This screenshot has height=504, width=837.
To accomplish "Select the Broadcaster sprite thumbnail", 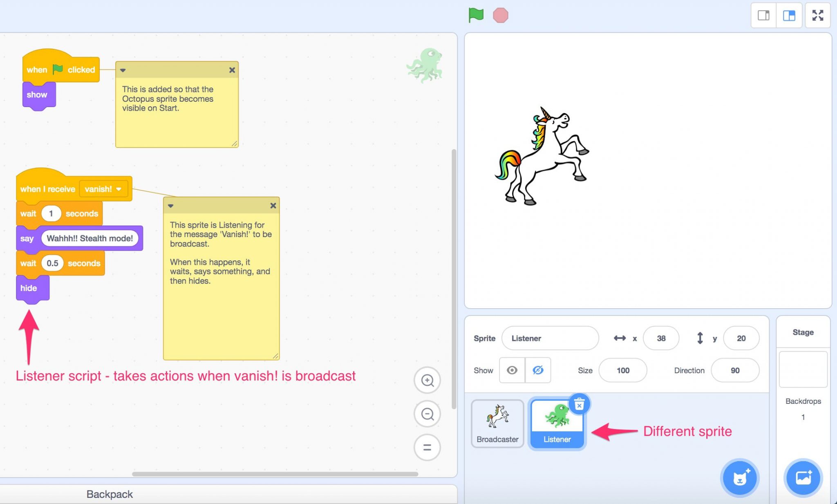I will pyautogui.click(x=497, y=423).
